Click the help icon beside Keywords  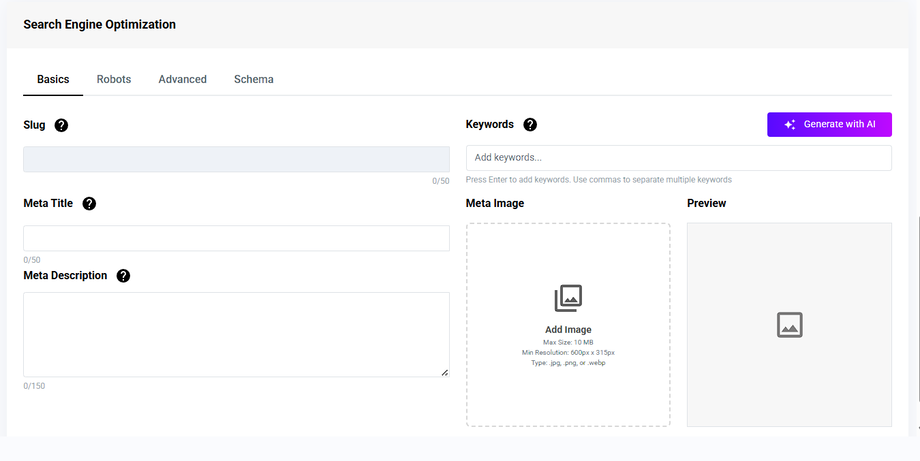coord(530,125)
